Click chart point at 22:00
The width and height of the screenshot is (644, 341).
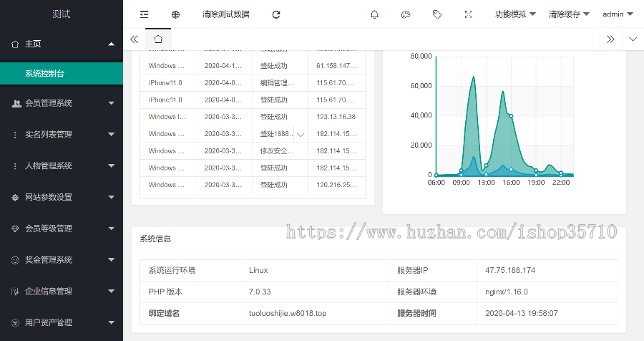(561, 173)
